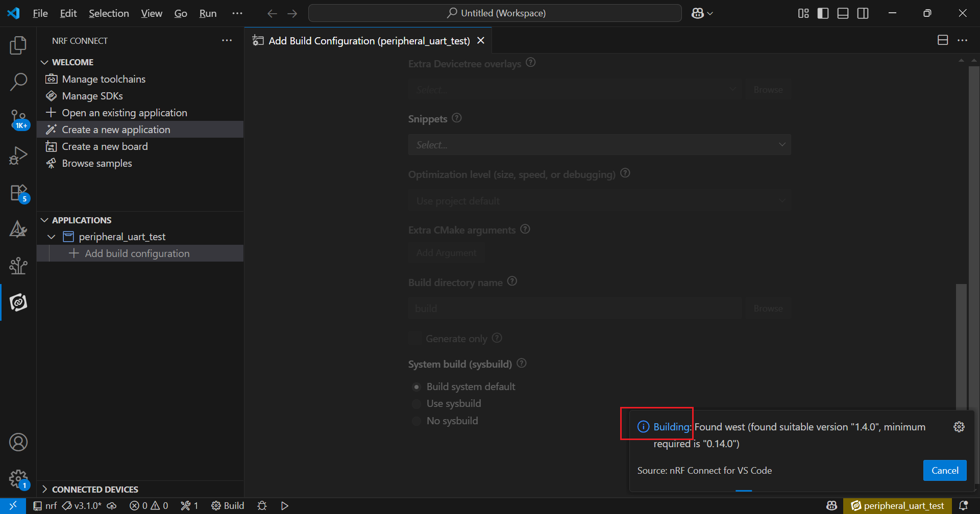The image size is (980, 514).
Task: Open the Extensions view with badge 5
Action: 18,193
